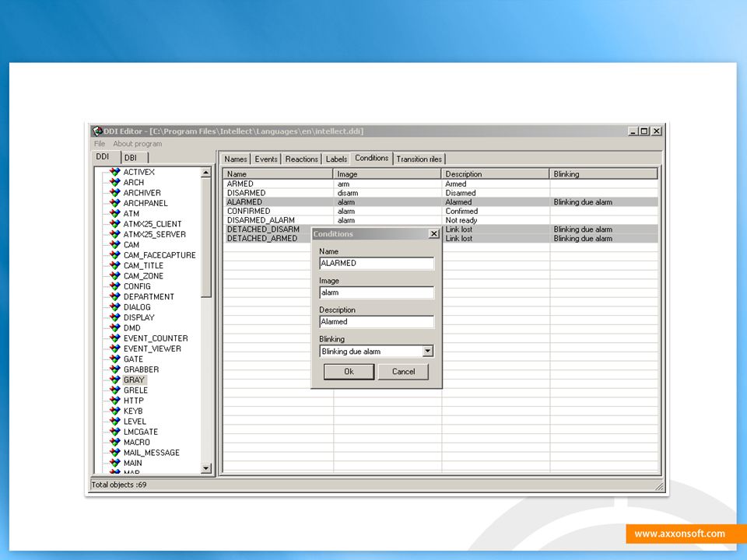Switch to the Names tab
Screen dimensions: 747x560
tap(235, 159)
